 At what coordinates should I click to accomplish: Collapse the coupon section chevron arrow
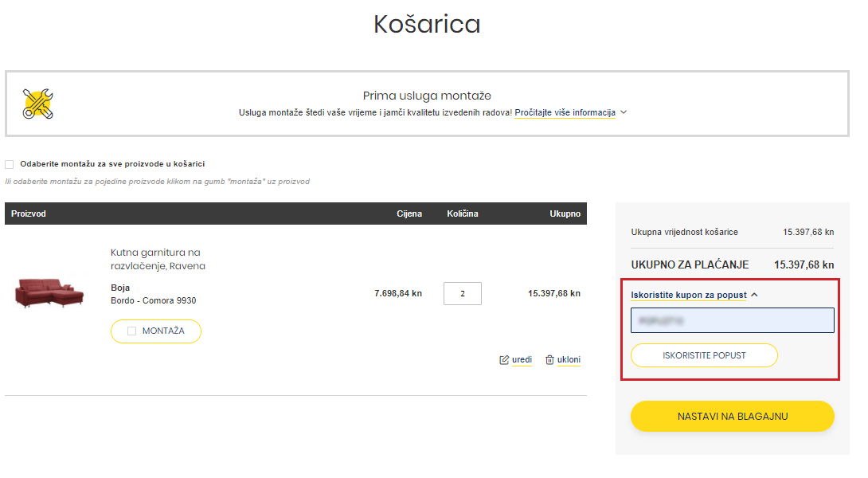(754, 295)
